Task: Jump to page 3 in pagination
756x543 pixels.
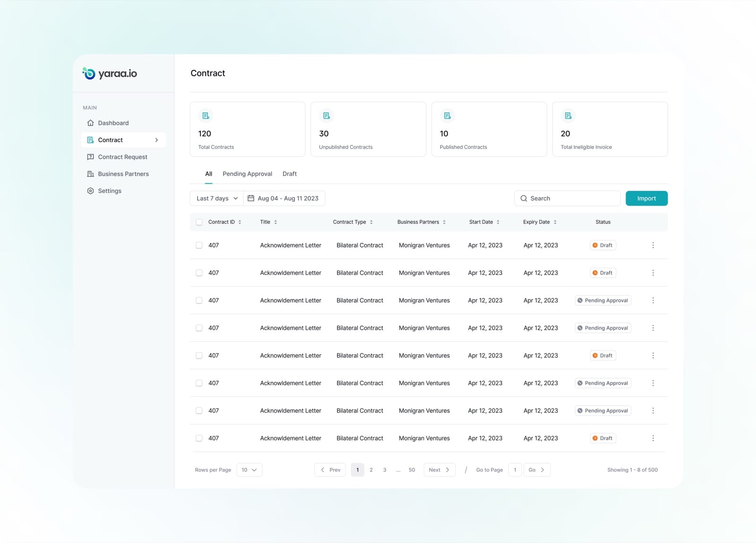Action: pyautogui.click(x=385, y=470)
